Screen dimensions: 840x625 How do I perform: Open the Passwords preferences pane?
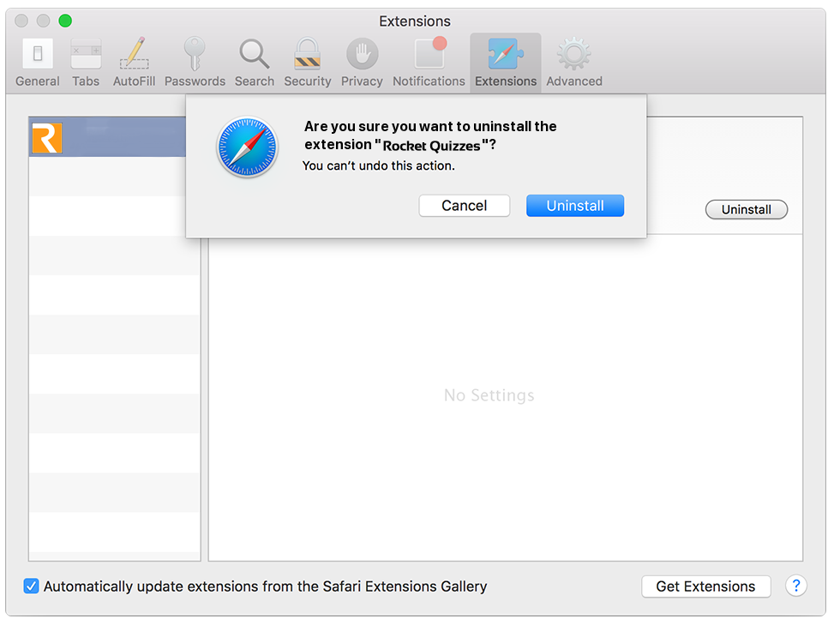[x=195, y=63]
